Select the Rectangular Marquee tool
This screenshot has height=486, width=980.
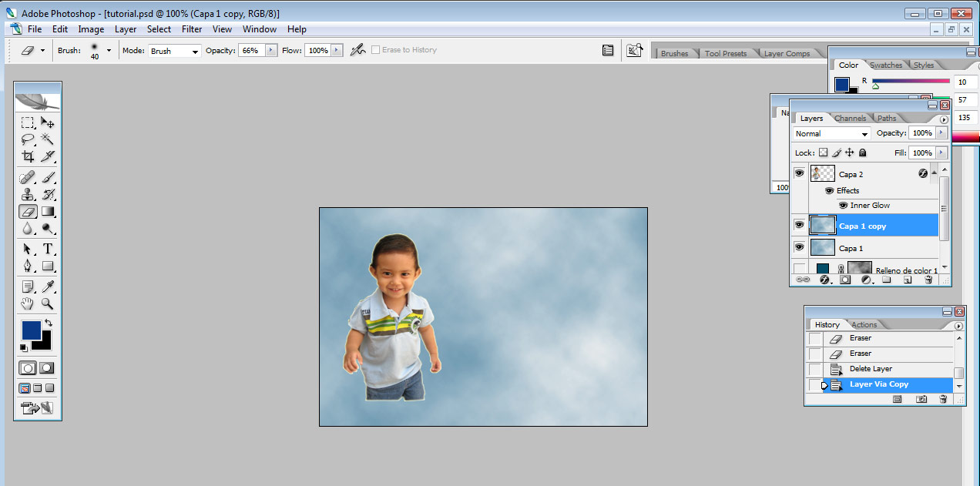pyautogui.click(x=28, y=122)
